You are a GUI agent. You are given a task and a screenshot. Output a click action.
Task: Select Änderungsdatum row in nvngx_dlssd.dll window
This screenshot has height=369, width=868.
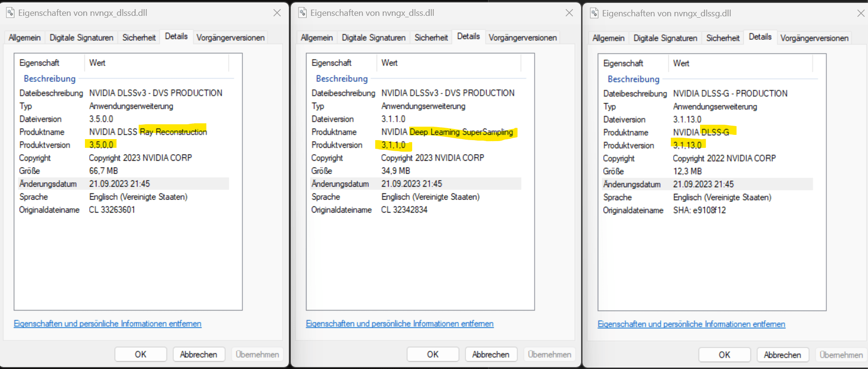tap(123, 183)
